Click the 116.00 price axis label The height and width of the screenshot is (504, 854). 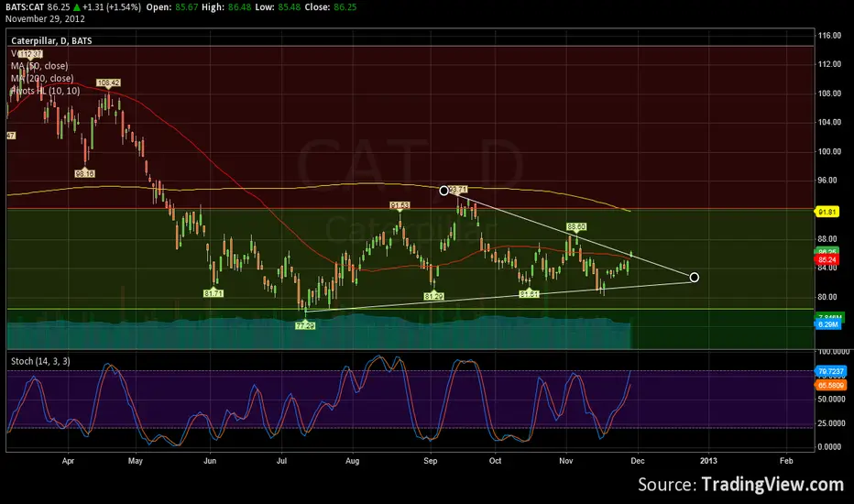click(x=829, y=36)
